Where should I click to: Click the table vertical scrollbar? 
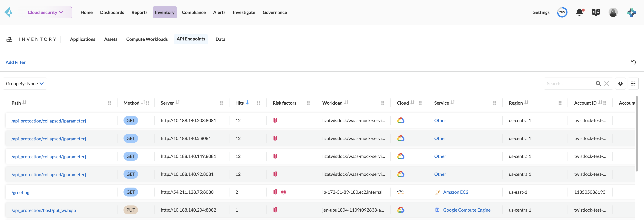click(x=637, y=134)
